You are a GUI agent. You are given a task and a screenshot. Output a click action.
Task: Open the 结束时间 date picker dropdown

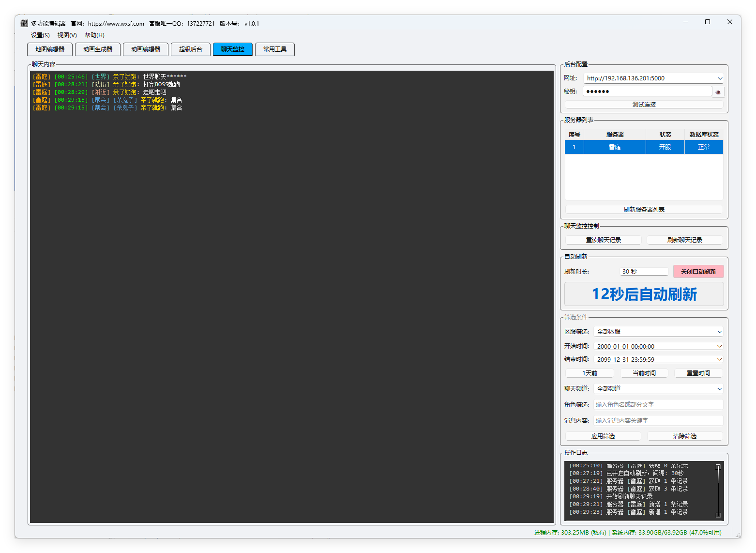[719, 360]
